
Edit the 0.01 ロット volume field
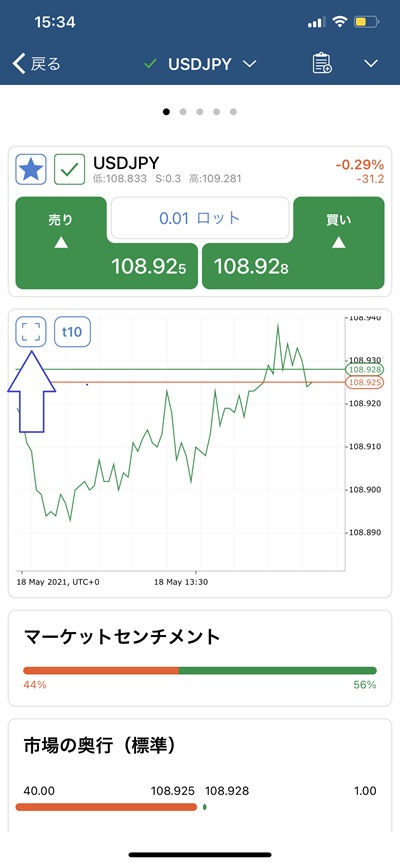(x=200, y=218)
